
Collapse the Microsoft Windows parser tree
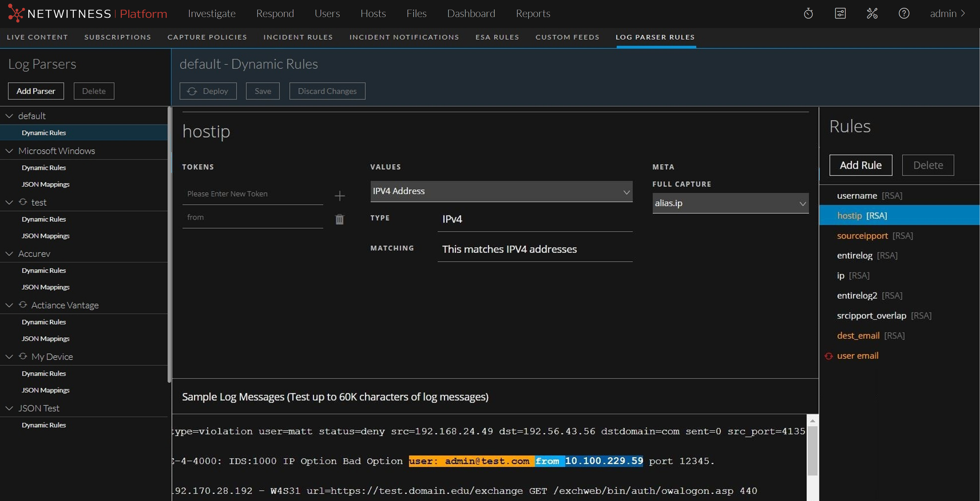tap(9, 151)
